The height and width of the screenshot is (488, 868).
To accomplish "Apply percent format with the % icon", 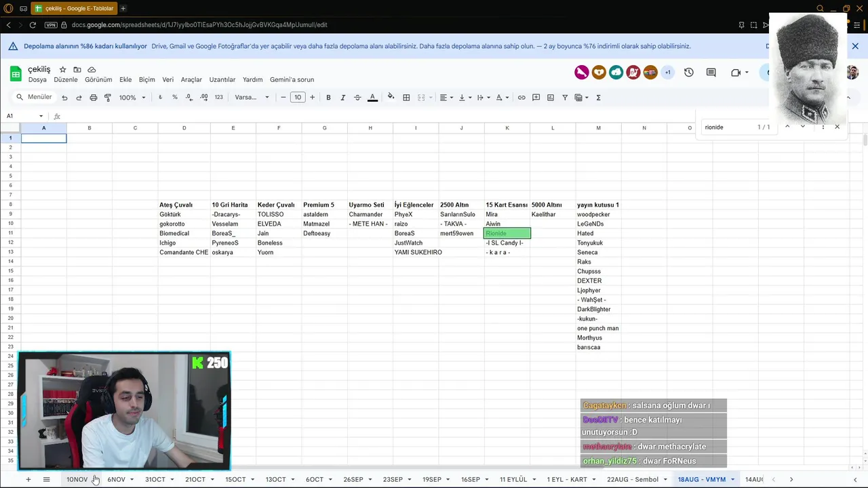I will tap(175, 98).
